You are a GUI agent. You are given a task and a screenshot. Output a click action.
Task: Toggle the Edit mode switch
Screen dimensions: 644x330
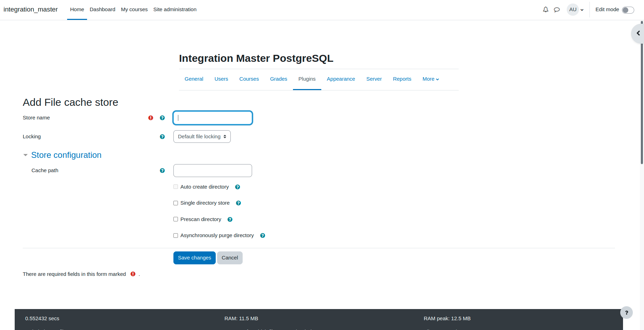tap(628, 10)
